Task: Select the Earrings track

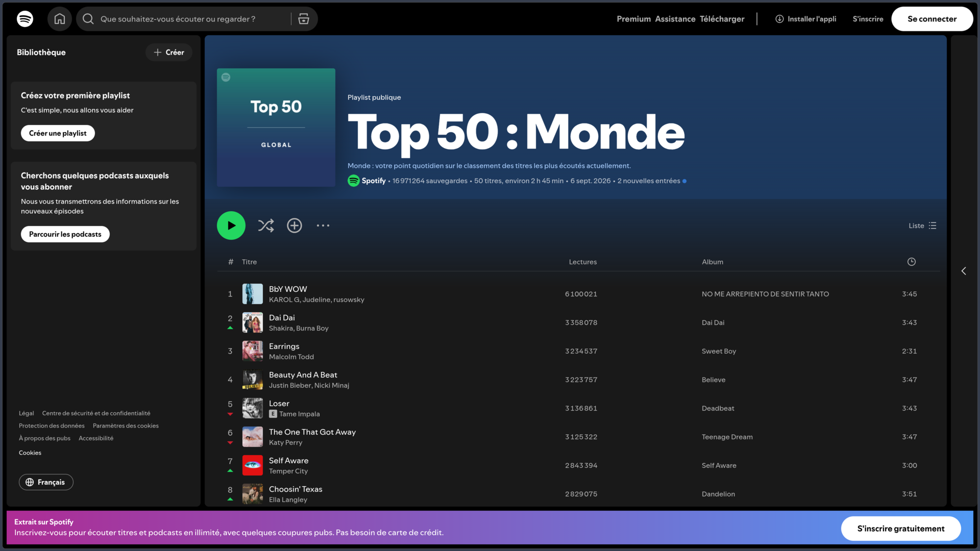Action: click(x=284, y=346)
